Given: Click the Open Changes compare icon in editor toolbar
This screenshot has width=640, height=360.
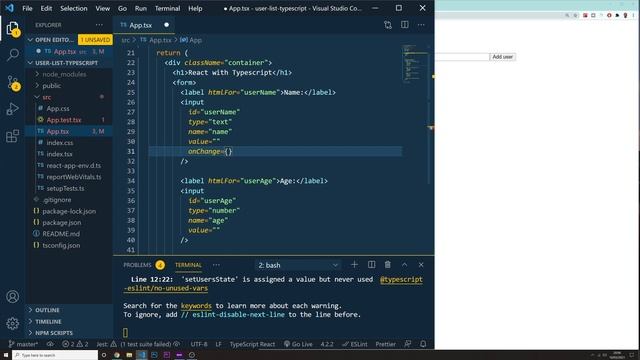Looking at the screenshot, I should tap(388, 25).
